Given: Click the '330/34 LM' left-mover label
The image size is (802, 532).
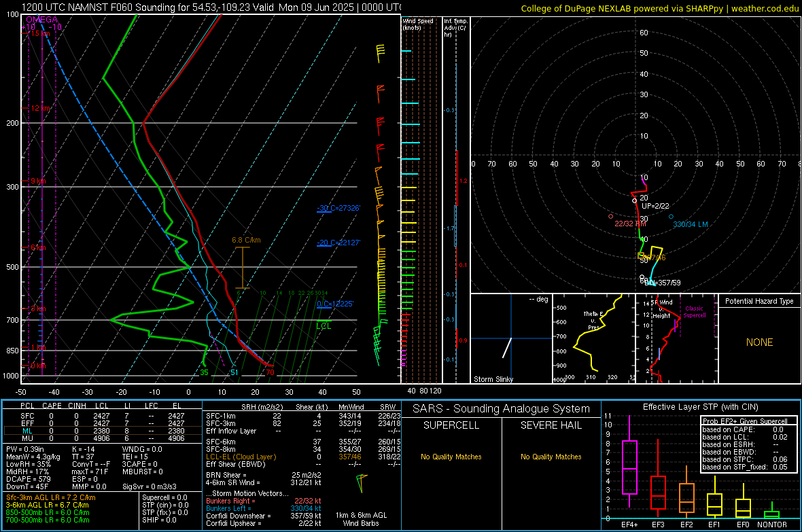Looking at the screenshot, I should [690, 224].
